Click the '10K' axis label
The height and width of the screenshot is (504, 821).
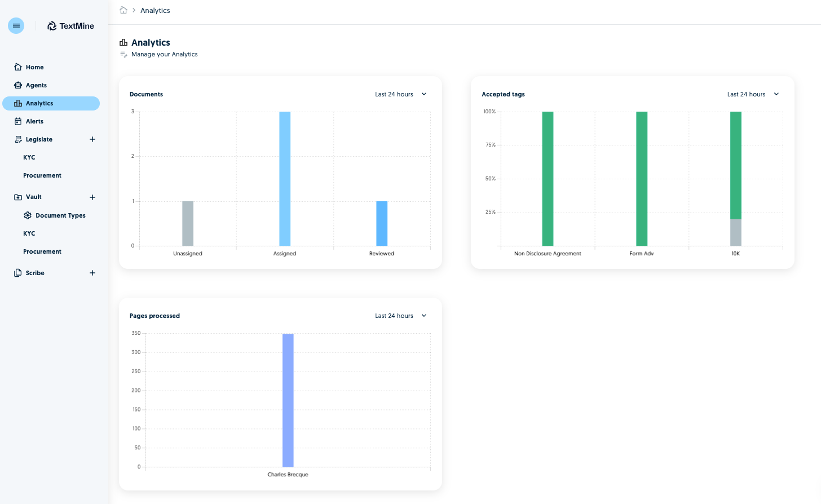click(x=736, y=254)
